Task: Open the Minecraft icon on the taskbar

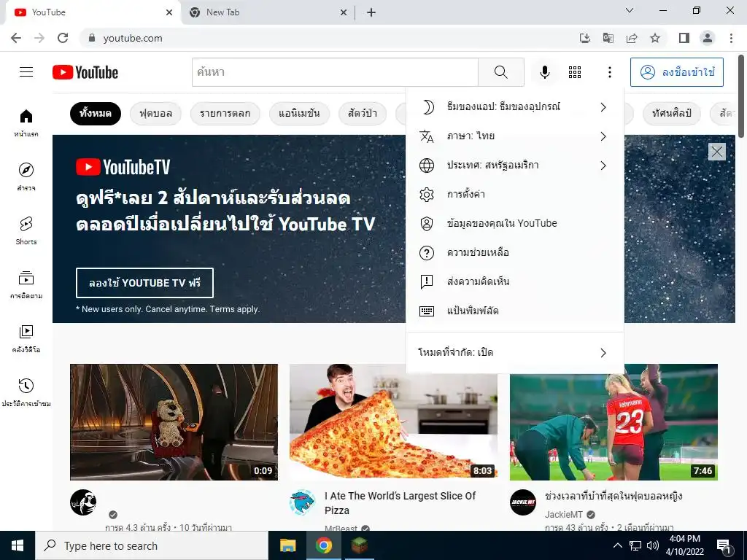Action: 359,545
